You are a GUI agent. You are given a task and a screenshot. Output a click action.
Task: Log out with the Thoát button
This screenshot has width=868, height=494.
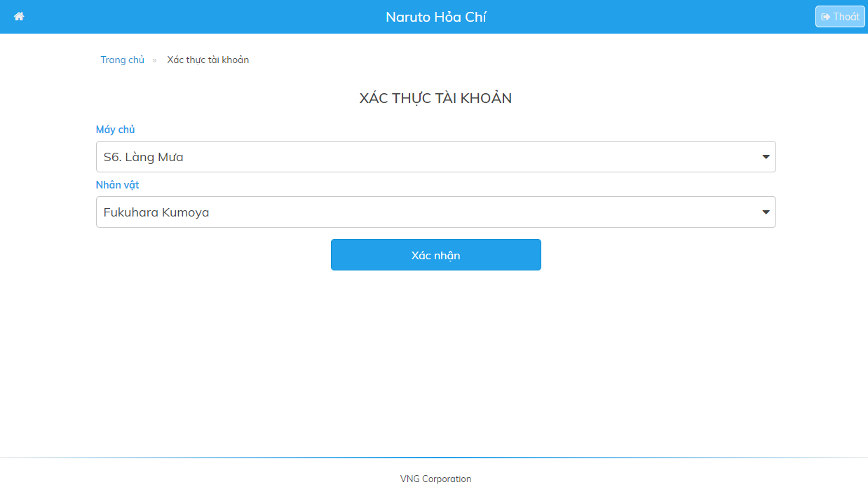pyautogui.click(x=840, y=17)
